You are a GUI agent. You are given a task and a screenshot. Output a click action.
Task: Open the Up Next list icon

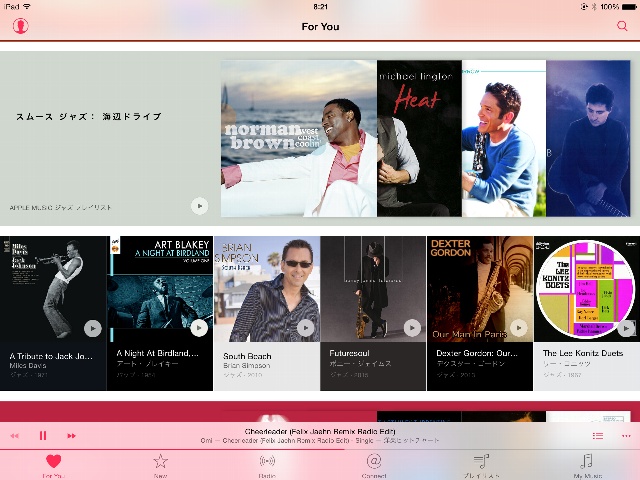(598, 436)
